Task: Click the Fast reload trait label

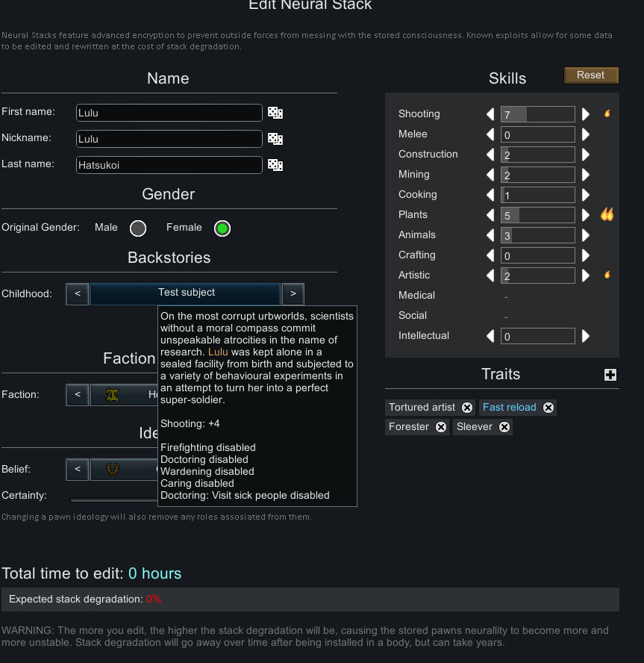Action: [509, 407]
